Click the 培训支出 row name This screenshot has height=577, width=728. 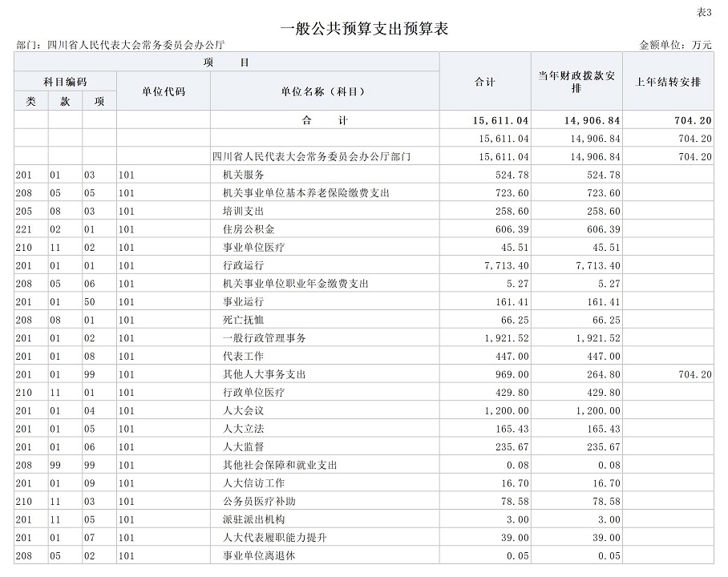pos(243,211)
